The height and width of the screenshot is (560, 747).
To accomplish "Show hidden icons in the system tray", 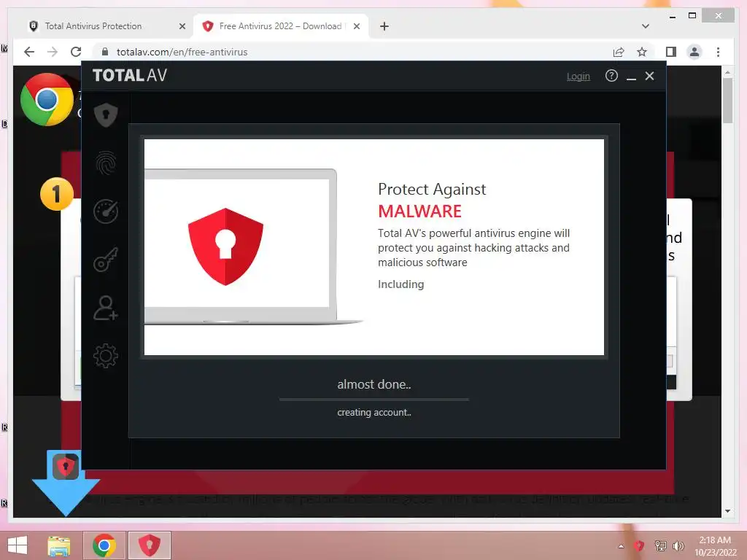I will 621,546.
